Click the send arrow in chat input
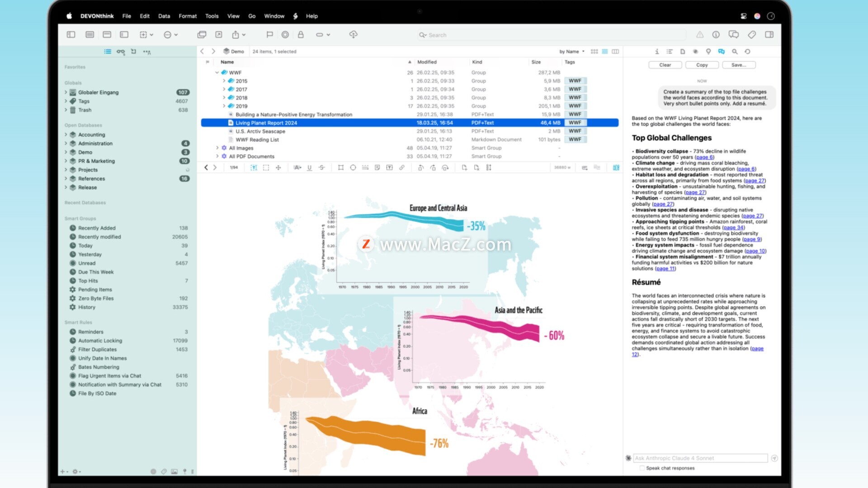 coord(774,458)
